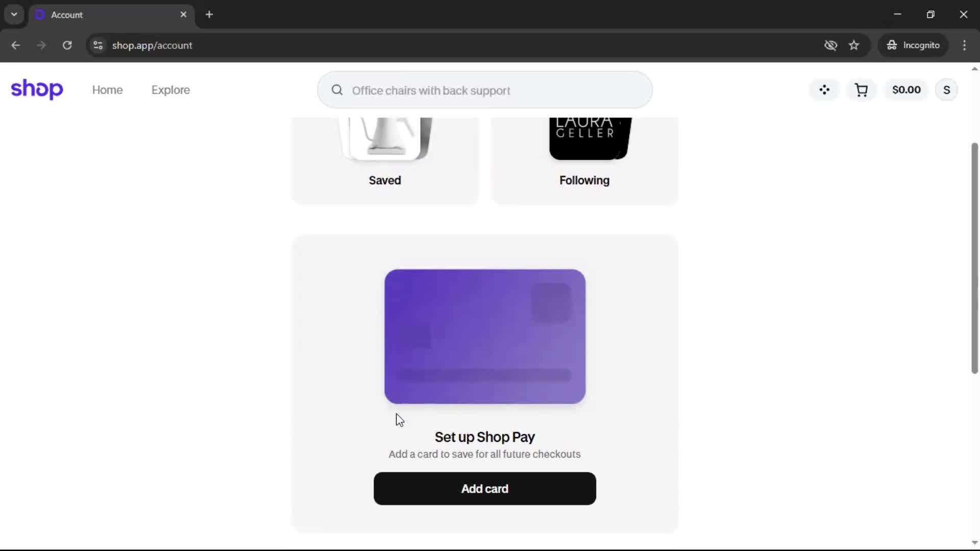This screenshot has width=980, height=551.
Task: Open a new browser tab
Action: [x=209, y=14]
